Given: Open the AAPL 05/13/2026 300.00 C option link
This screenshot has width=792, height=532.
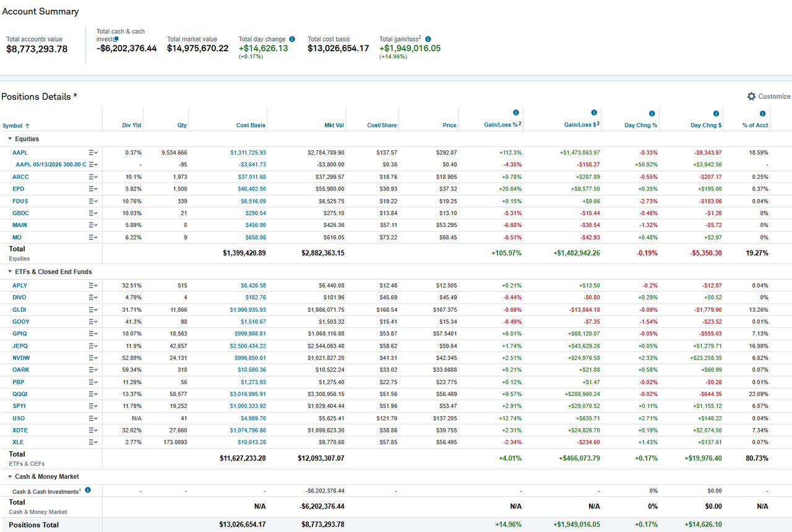Looking at the screenshot, I should (51, 165).
